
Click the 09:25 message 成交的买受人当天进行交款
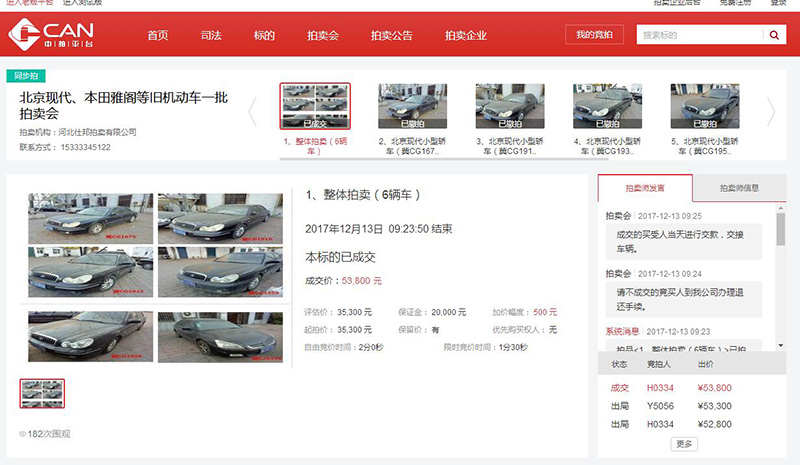click(683, 241)
